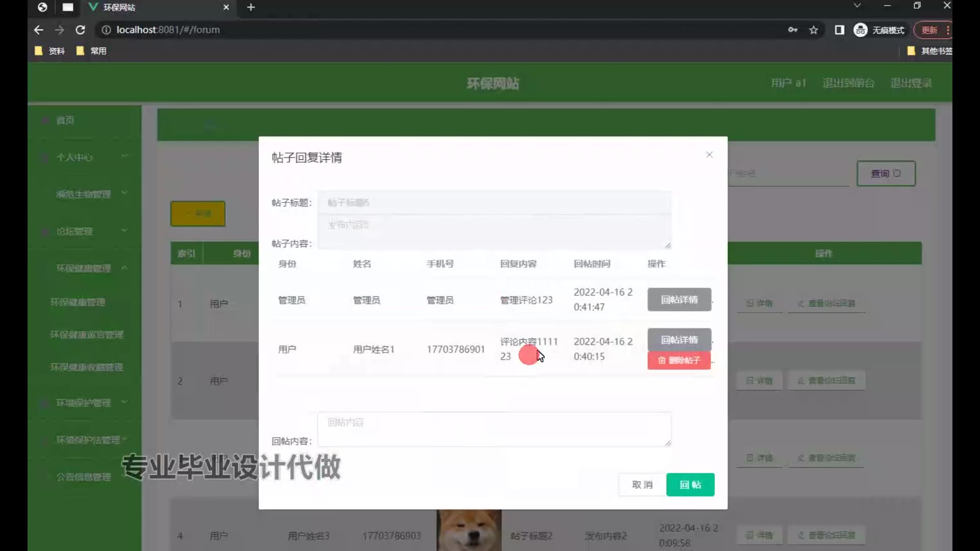Screen dimensions: 980x551
Task: Click 回帖时间 column header
Action: [592, 264]
